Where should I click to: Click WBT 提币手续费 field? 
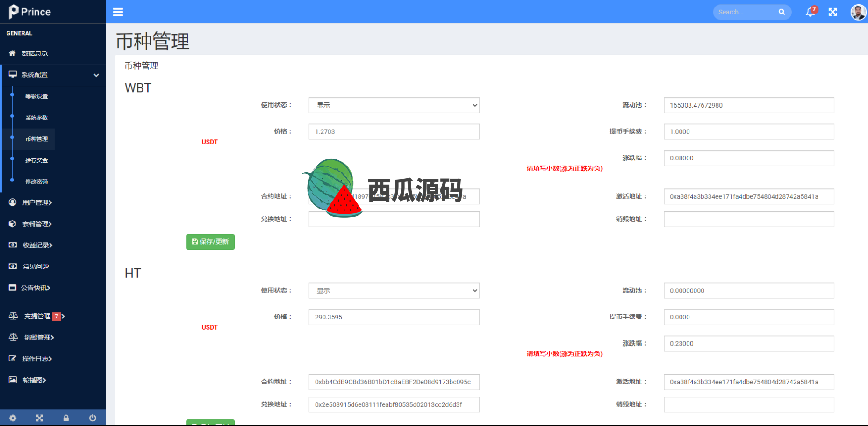pos(749,132)
